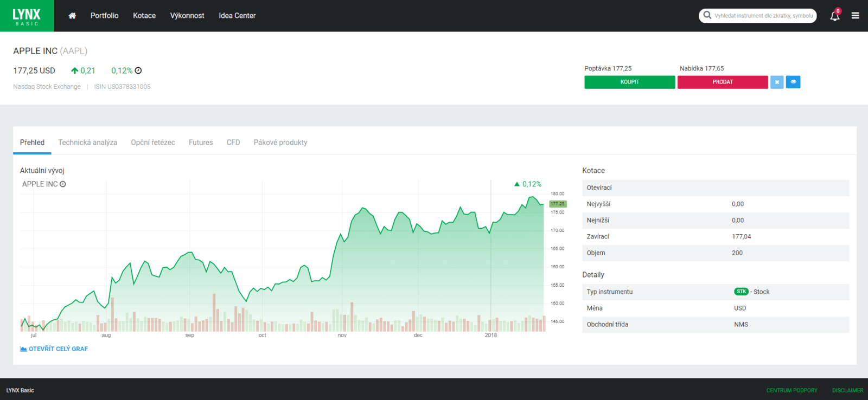Switch to Opční řetězec tab
The image size is (868, 400).
153,143
